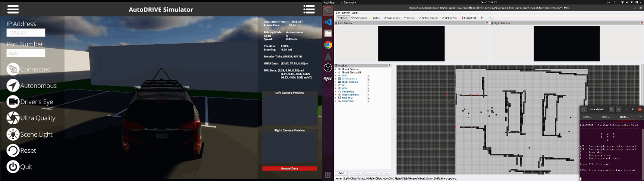This screenshot has width=644, height=181.
Task: Activate the 2D Goal Pose tool
Action: [449, 18]
